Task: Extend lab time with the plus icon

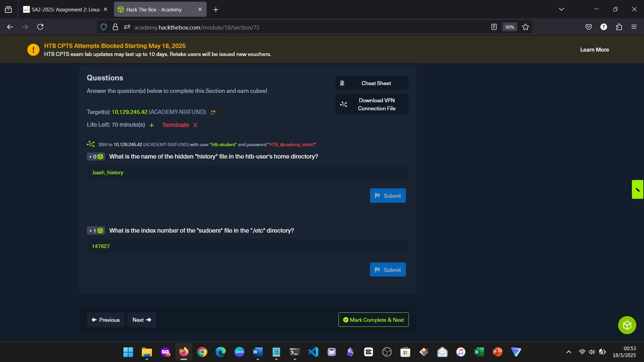Action: pyautogui.click(x=152, y=125)
